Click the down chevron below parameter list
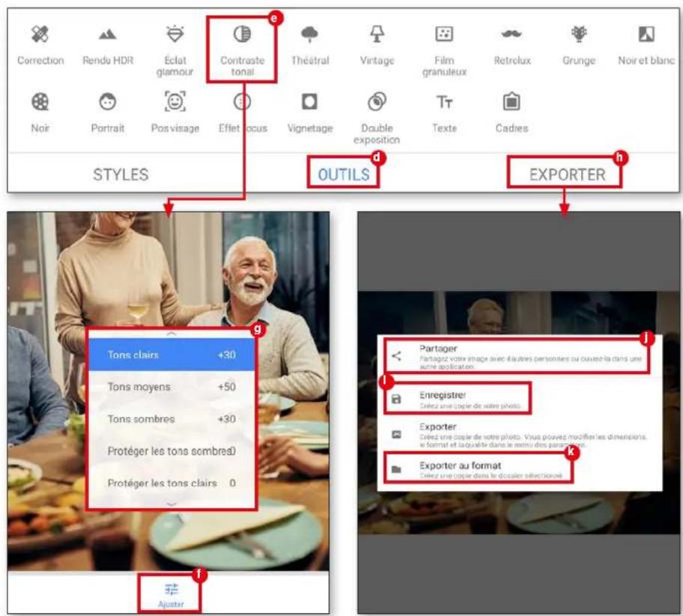 click(x=171, y=503)
